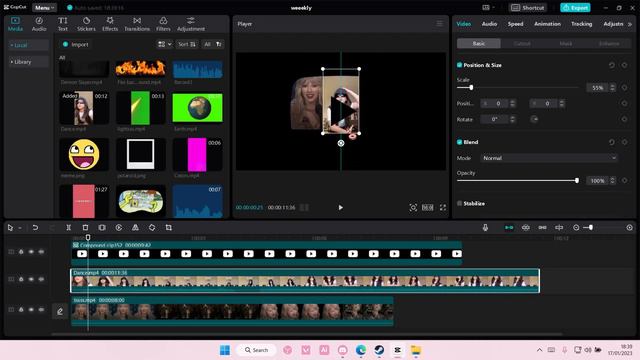The width and height of the screenshot is (640, 360).
Task: Click the player snapshot focus icon
Action: click(x=413, y=207)
